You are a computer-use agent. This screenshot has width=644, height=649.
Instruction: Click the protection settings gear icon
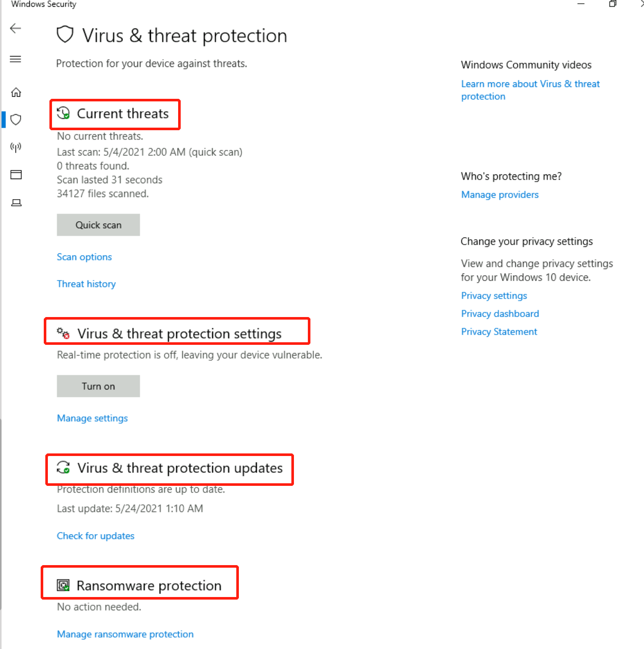point(63,334)
